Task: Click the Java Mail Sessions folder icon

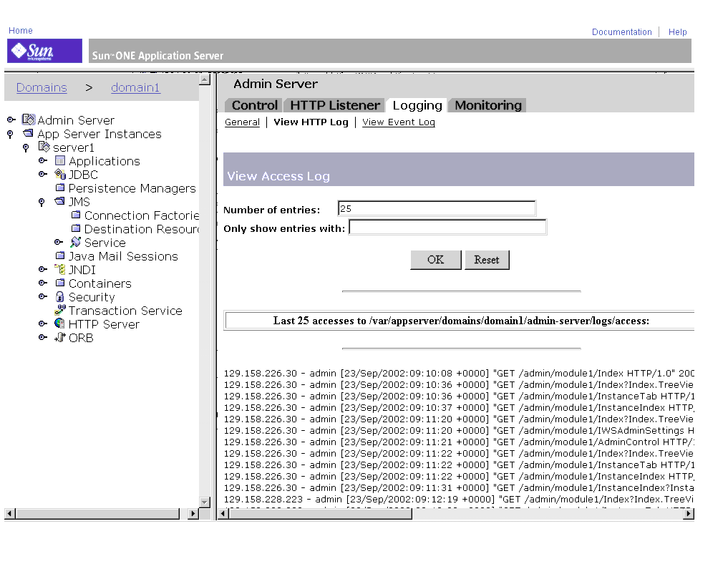Action: 60,256
